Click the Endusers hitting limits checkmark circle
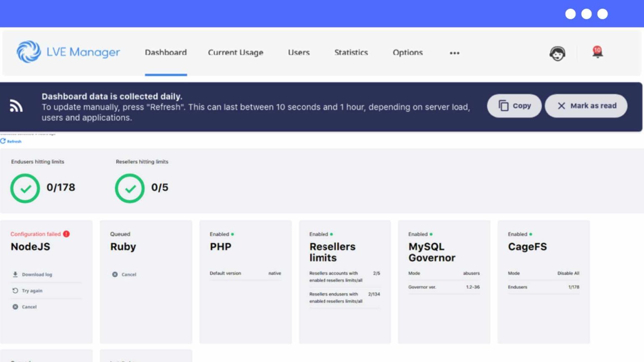The width and height of the screenshot is (644, 362). point(25,188)
